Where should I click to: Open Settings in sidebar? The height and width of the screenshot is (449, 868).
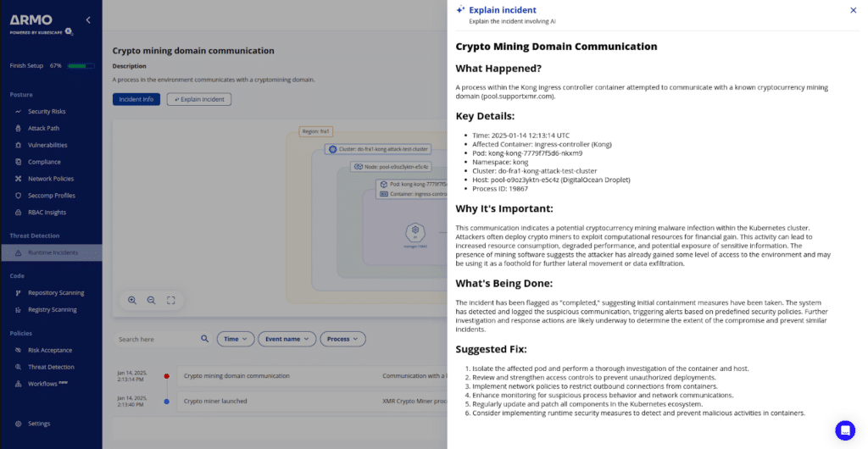(39, 424)
